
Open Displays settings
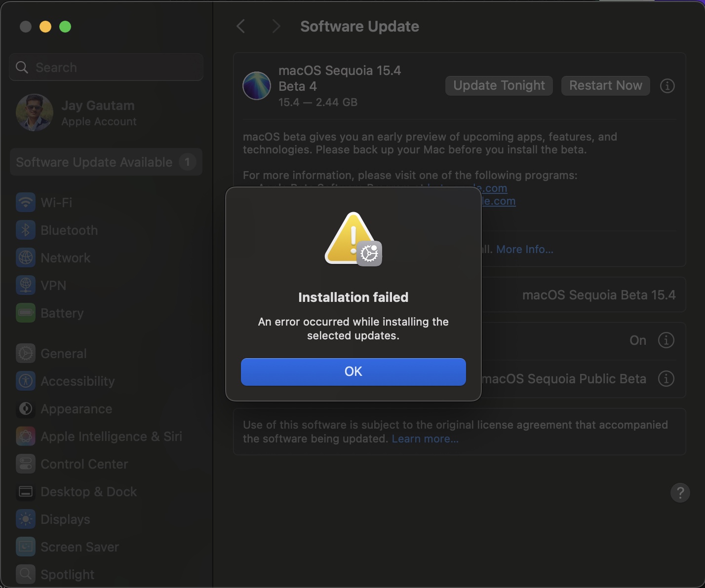[x=106, y=519]
